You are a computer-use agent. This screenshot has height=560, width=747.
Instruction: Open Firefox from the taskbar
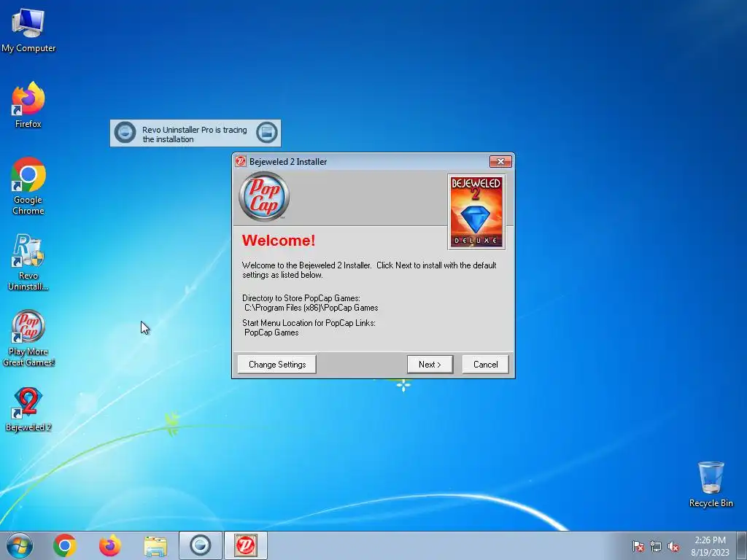click(110, 545)
